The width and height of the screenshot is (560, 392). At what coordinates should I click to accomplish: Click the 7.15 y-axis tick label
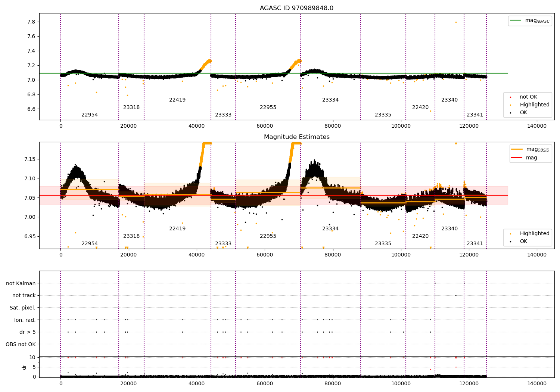30,159
